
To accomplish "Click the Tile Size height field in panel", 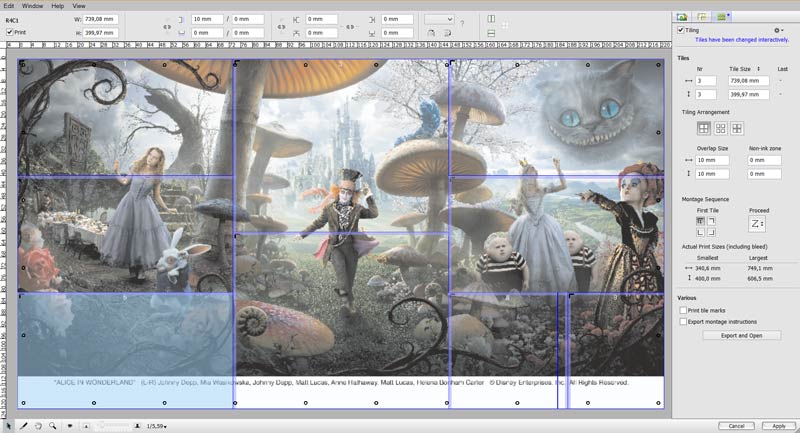I will tap(748, 94).
